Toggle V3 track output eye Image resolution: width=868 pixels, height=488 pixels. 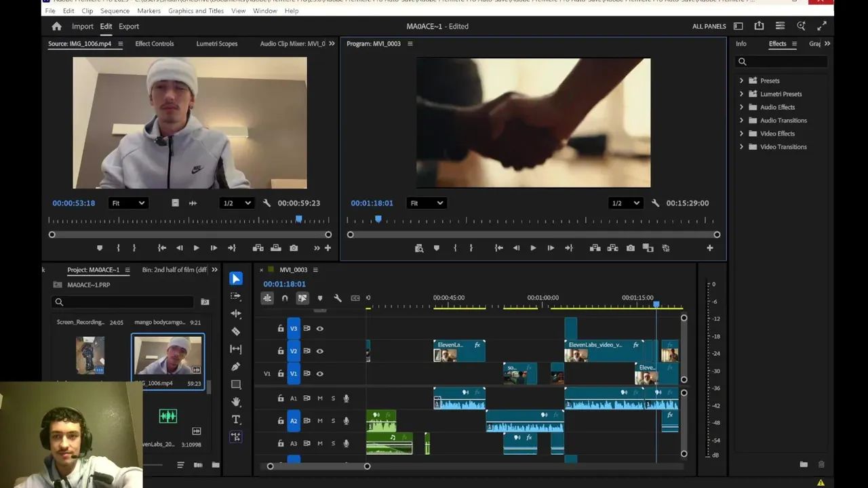(320, 329)
